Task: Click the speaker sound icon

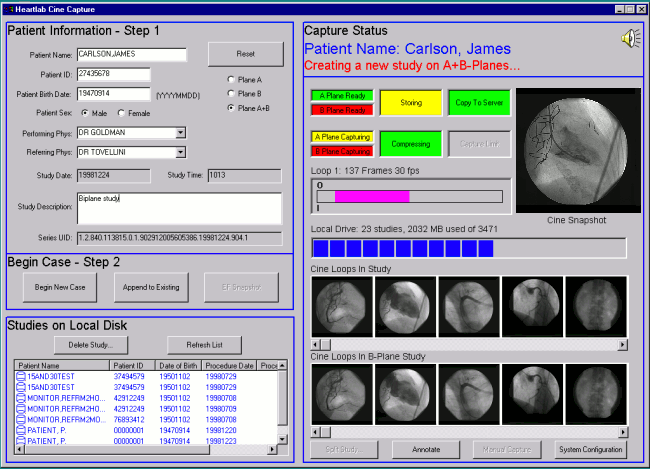Action: [x=631, y=38]
